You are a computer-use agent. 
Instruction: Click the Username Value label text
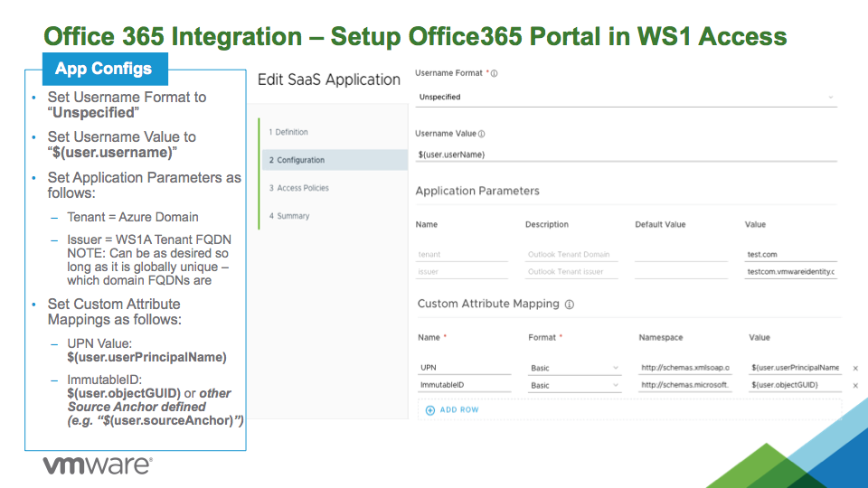pos(446,134)
